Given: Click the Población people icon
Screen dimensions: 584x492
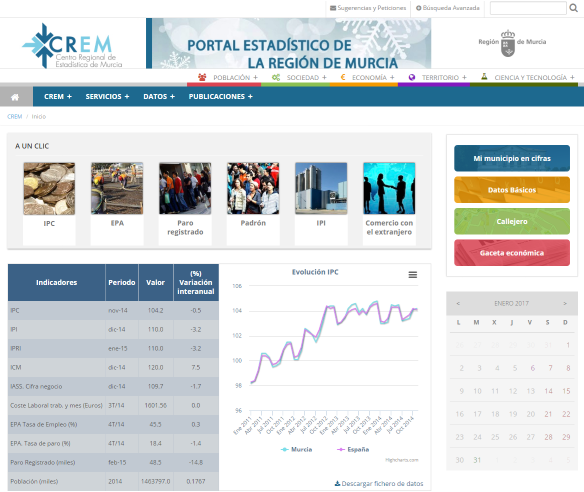Looking at the screenshot, I should click(202, 77).
